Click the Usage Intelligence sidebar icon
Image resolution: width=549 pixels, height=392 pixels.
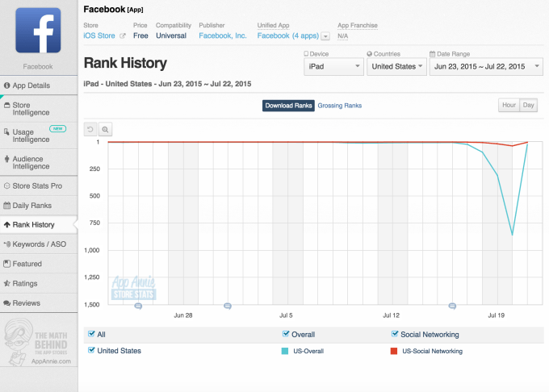pos(6,131)
